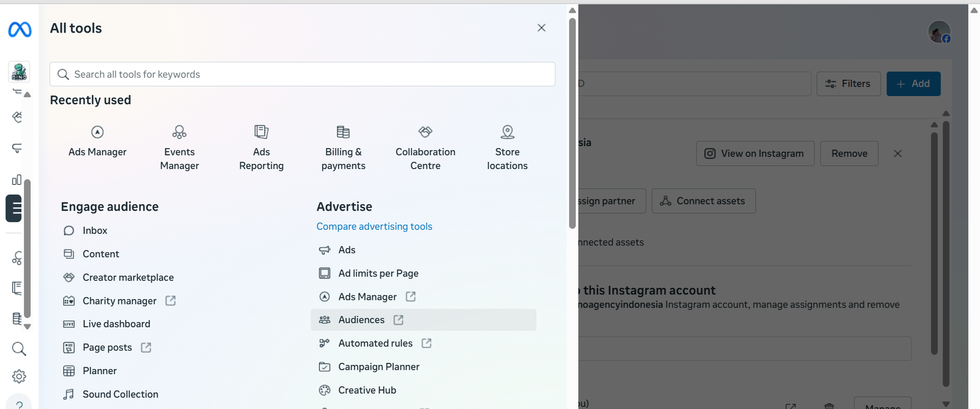Open Store locations tool
The image size is (980, 409).
pos(507,148)
